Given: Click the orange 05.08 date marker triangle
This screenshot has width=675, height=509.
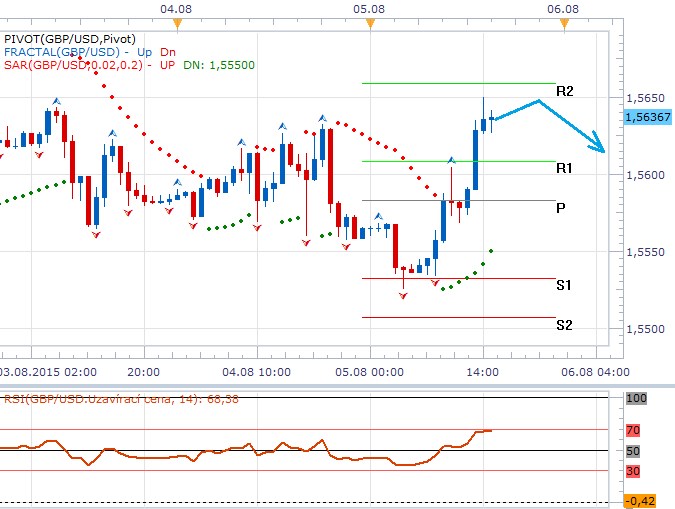Looking at the screenshot, I should point(370,23).
